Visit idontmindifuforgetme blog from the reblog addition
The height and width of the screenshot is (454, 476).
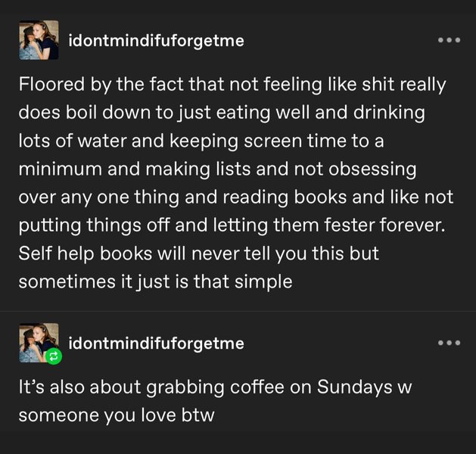157,344
